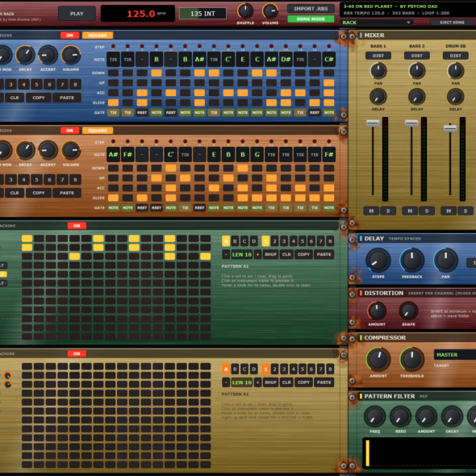Toggle DOWN on step 5 of orange synthesizer
476x476 pixels.
pyautogui.click(x=170, y=168)
